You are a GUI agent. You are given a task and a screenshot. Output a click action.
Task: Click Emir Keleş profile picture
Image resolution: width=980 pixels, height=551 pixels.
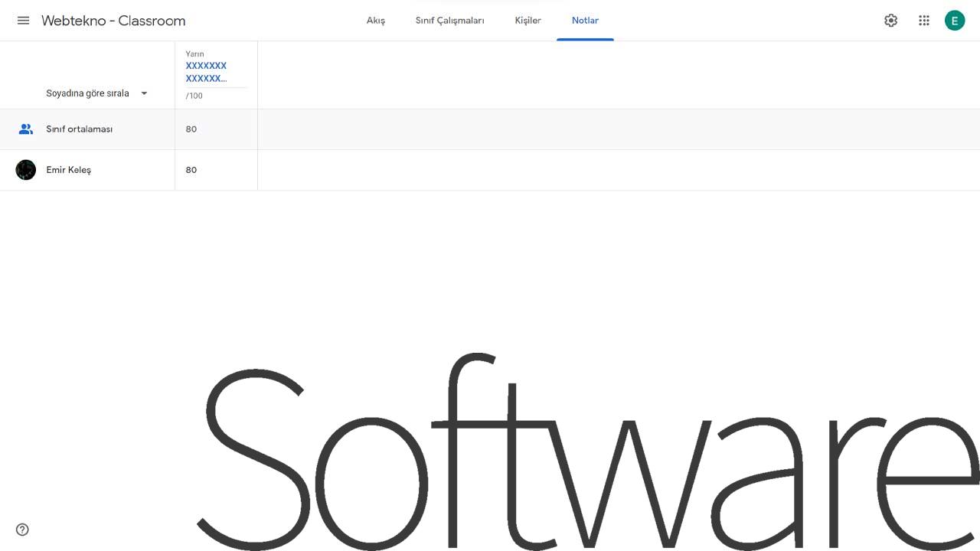pyautogui.click(x=26, y=170)
